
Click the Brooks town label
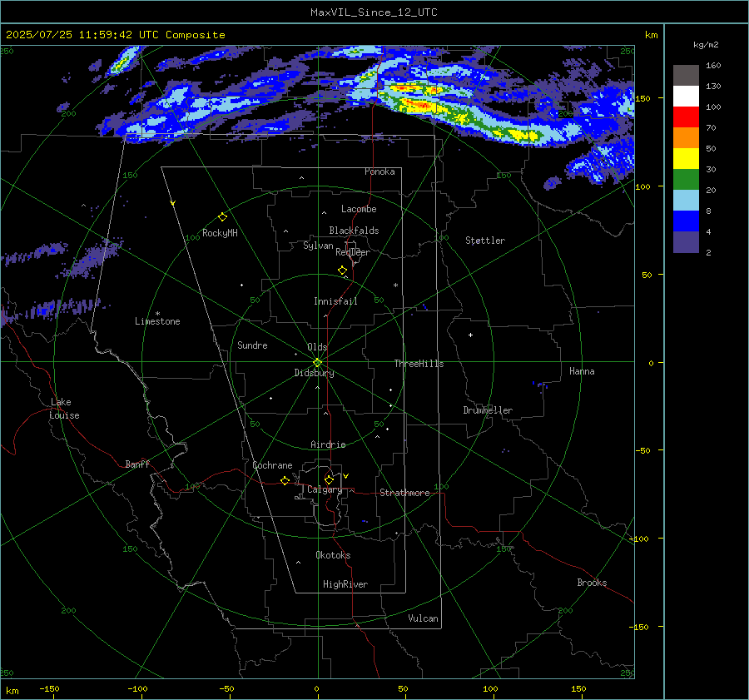(x=592, y=583)
